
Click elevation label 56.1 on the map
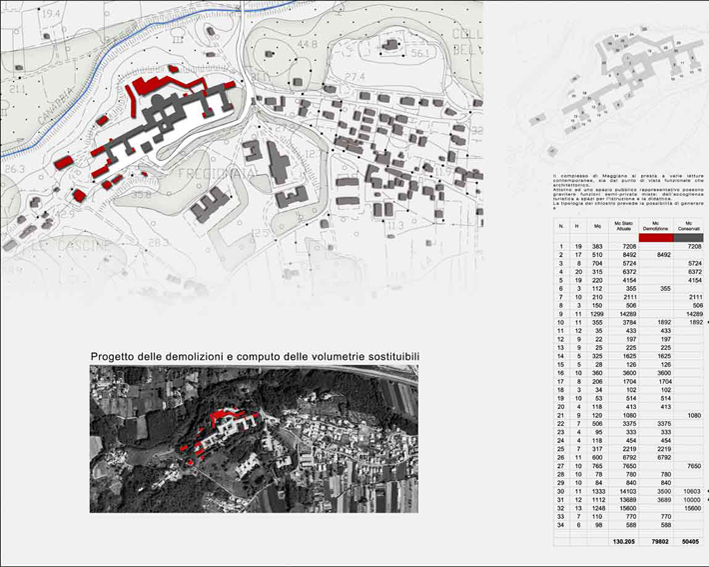pyautogui.click(x=418, y=52)
